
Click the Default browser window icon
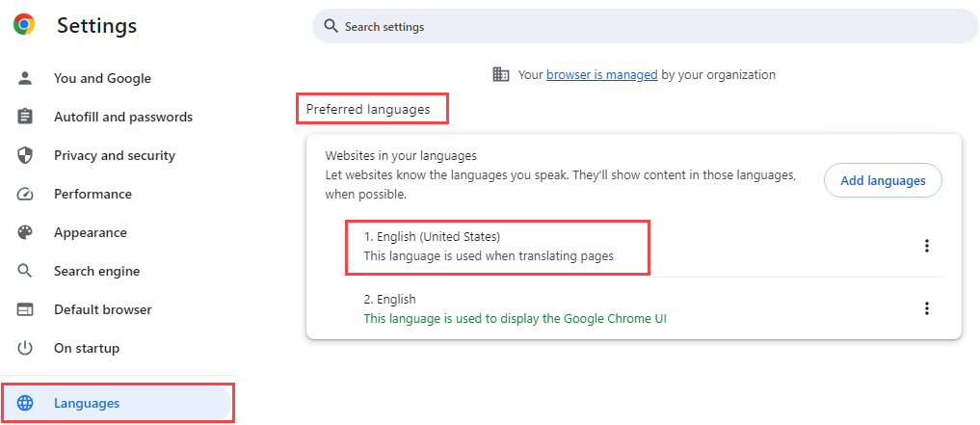pos(26,309)
